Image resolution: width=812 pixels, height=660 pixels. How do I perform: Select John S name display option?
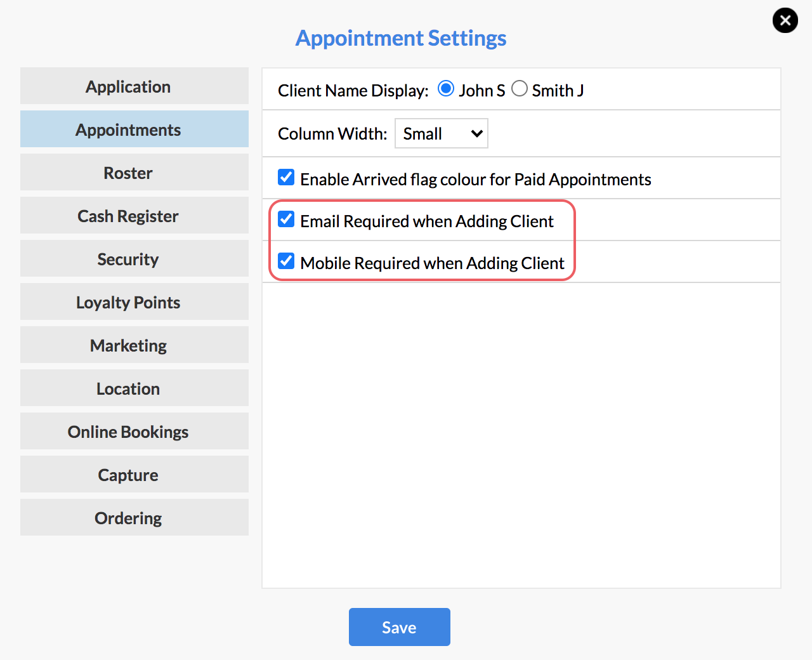pos(446,88)
